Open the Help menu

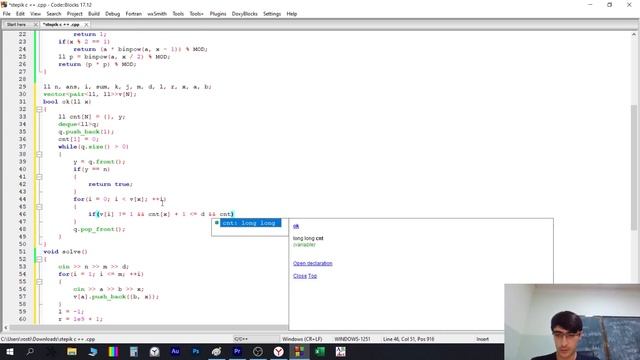point(292,14)
